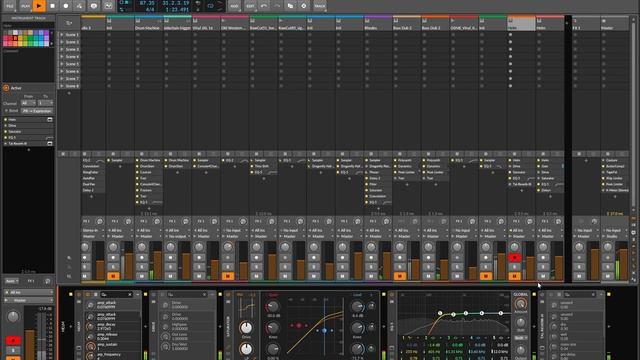Start playback with the orange play button

tap(38, 6)
